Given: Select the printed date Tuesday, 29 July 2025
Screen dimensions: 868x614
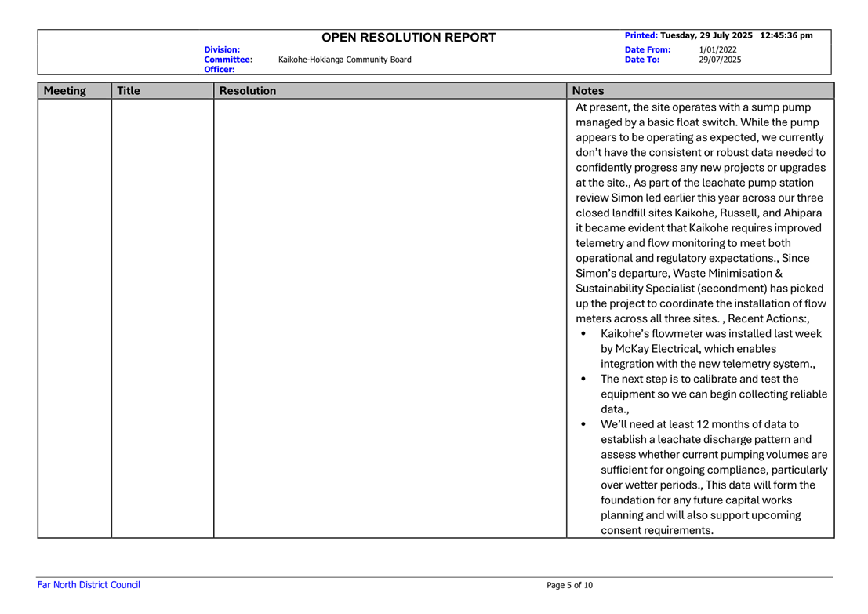Looking at the screenshot, I should (x=706, y=35).
